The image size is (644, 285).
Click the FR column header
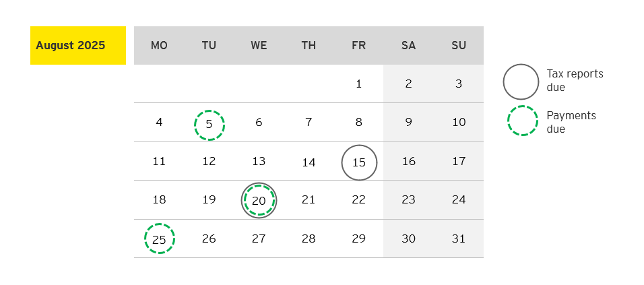(358, 46)
